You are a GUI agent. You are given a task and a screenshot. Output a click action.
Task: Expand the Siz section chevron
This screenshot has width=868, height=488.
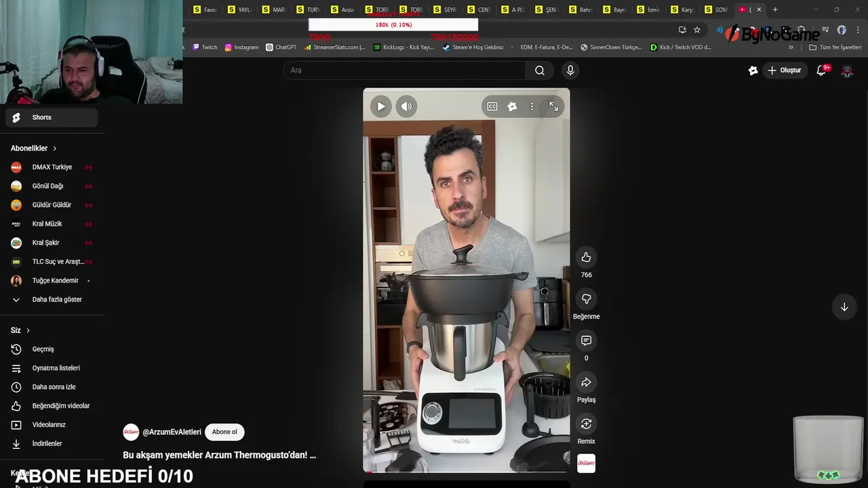pos(28,331)
